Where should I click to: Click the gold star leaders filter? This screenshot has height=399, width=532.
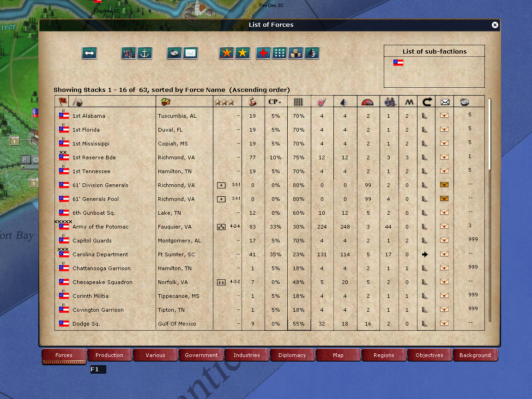pyautogui.click(x=242, y=54)
